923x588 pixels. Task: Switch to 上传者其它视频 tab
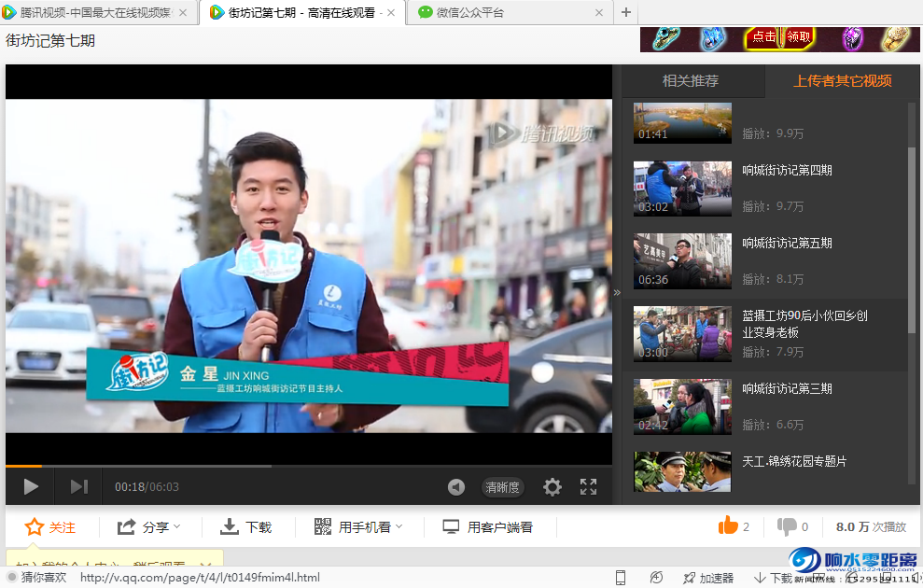(843, 80)
